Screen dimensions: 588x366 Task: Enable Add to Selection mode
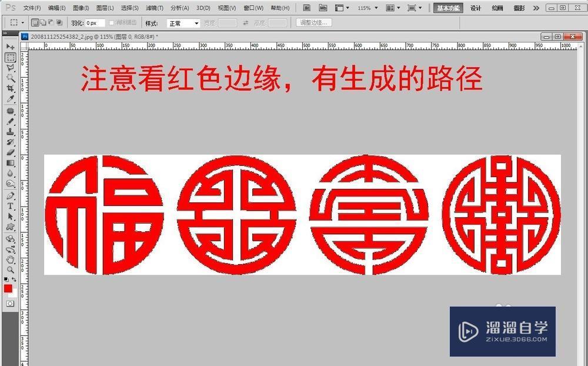tap(43, 22)
